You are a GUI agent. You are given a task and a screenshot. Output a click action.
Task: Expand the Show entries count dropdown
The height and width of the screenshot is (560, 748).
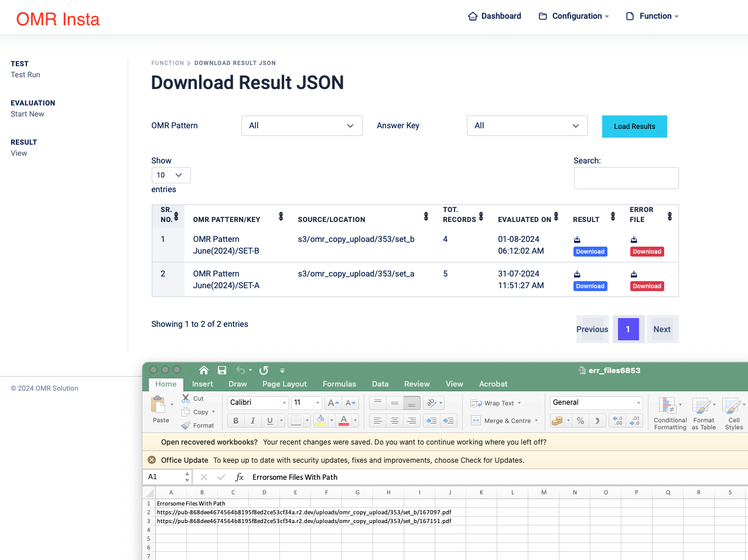(x=171, y=175)
